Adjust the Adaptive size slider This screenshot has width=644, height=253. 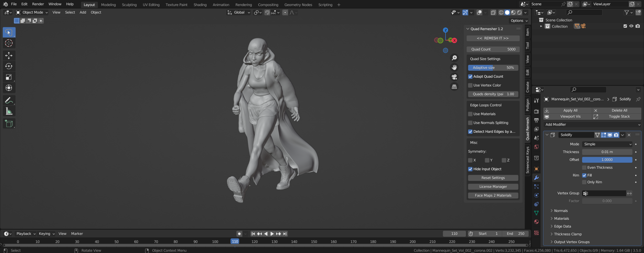(493, 68)
